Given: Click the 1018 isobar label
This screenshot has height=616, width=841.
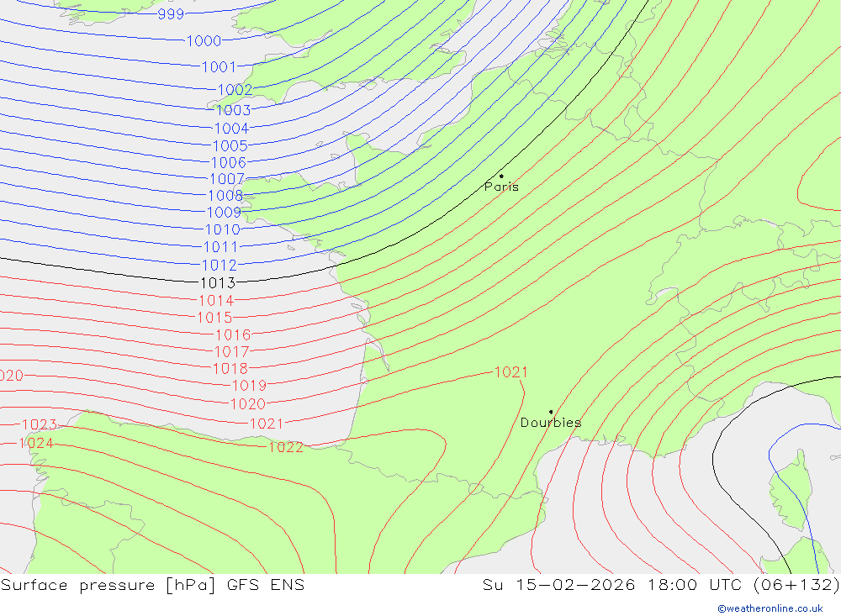Looking at the screenshot, I should pyautogui.click(x=230, y=369).
